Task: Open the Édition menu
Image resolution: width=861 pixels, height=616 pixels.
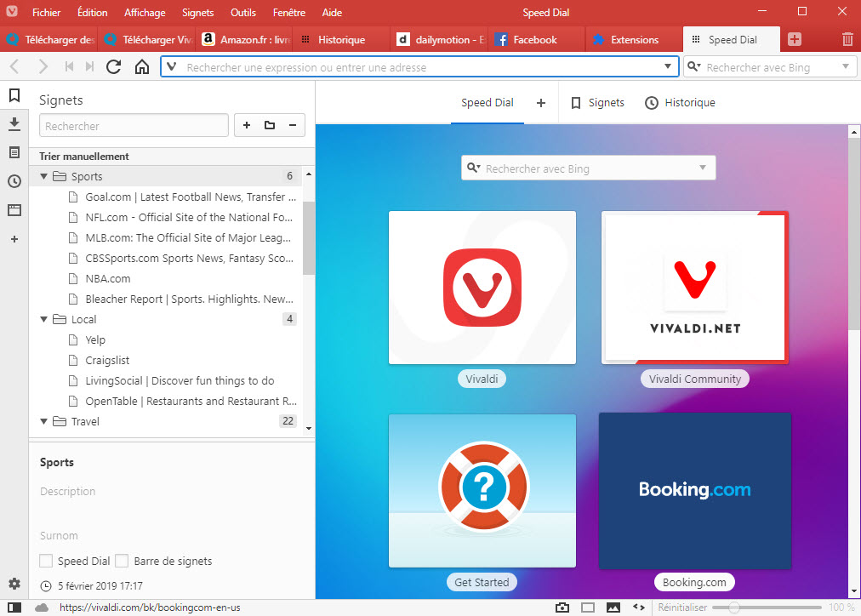Action: (92, 12)
